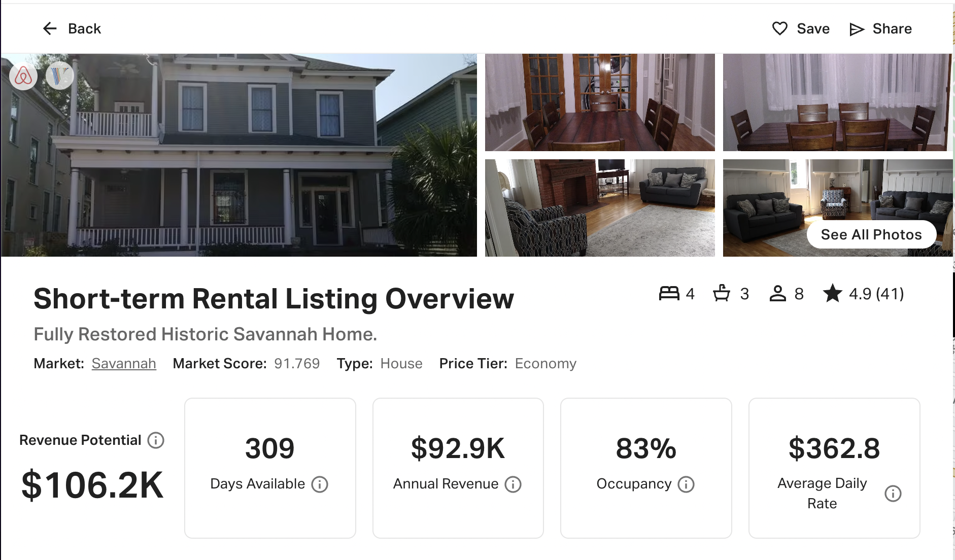Click the star rating icon

click(832, 294)
